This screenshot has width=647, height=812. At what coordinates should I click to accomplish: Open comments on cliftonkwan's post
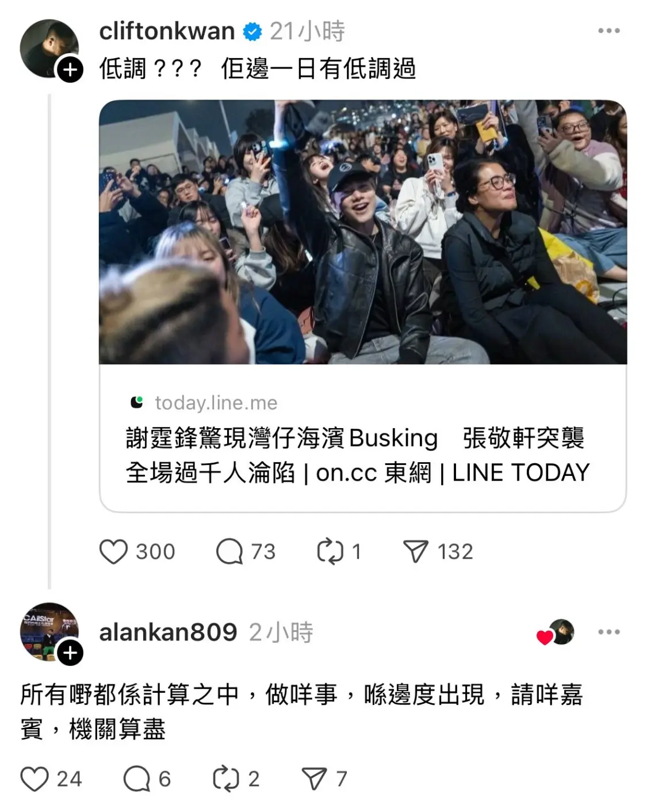229,551
